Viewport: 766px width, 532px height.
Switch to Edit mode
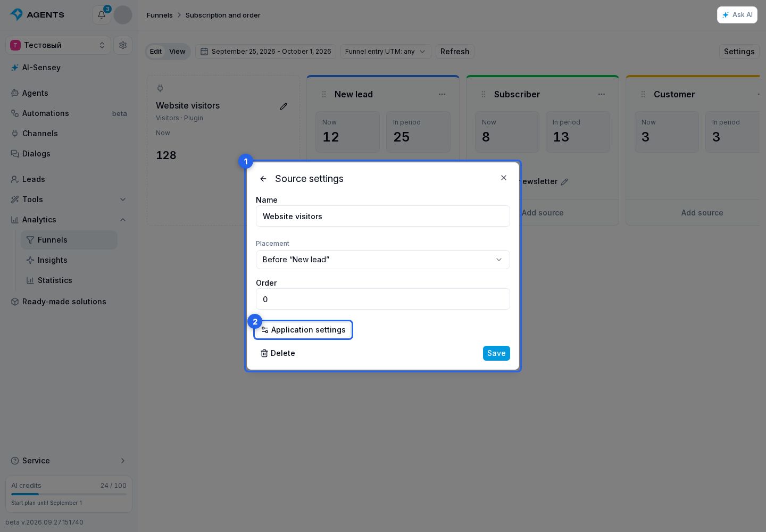156,52
